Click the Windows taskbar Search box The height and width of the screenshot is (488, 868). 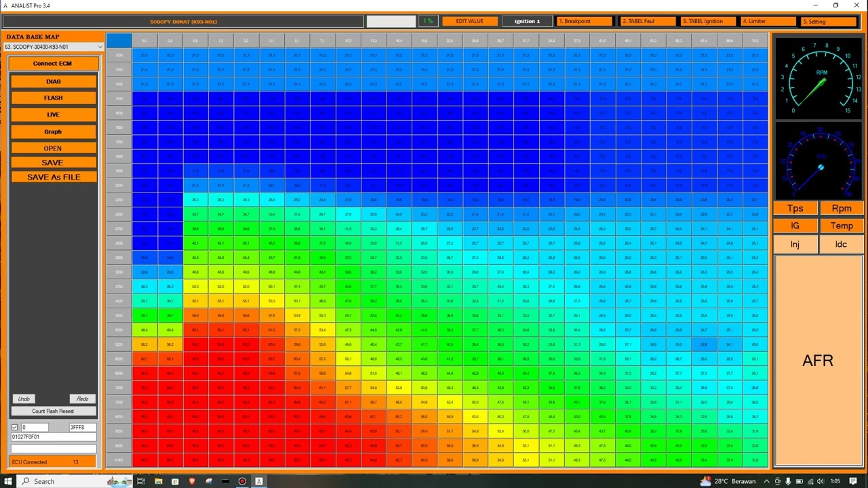pyautogui.click(x=73, y=481)
